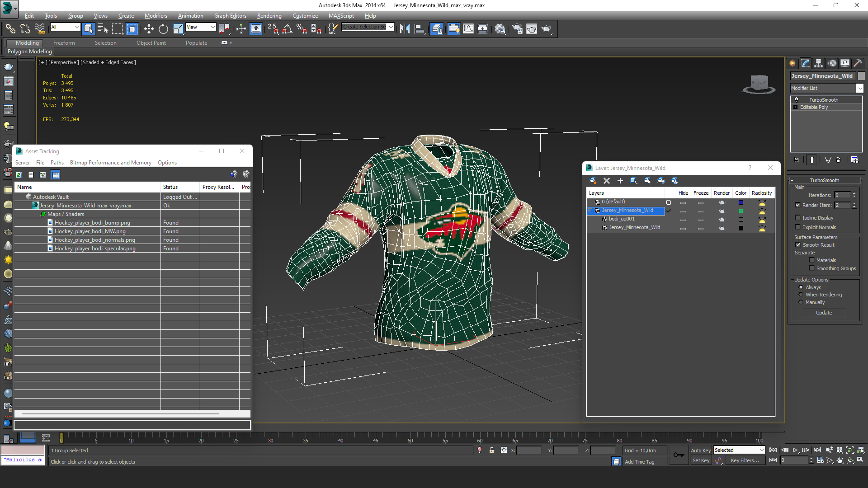Switch Asset Tracking to table view icon

point(56,175)
